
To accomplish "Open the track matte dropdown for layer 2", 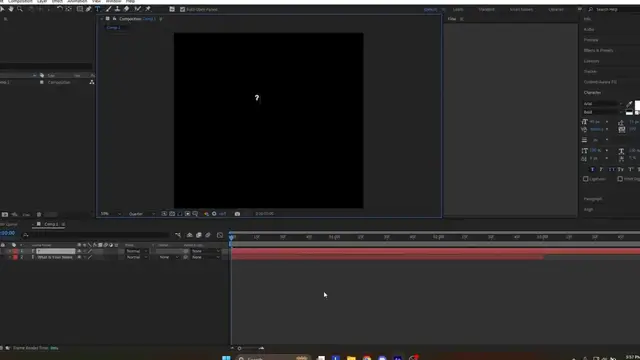I will point(169,257).
